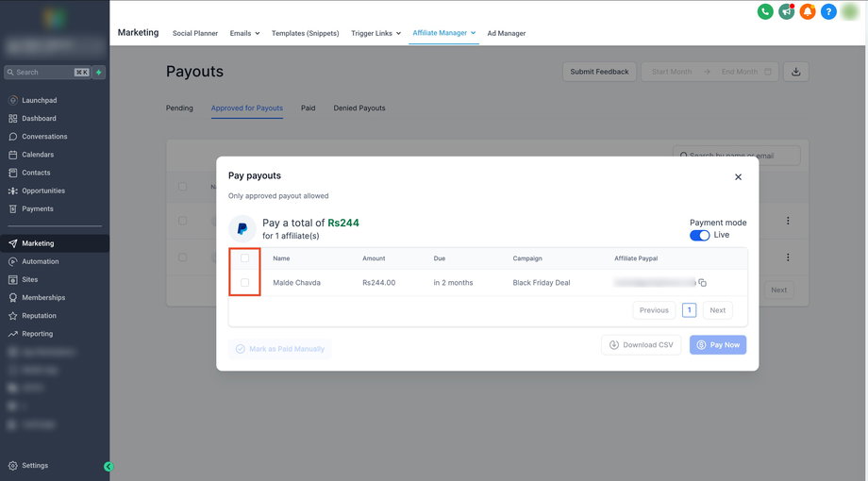Click the download icon beside date range
Image resolution: width=868 pixels, height=481 pixels.
796,72
